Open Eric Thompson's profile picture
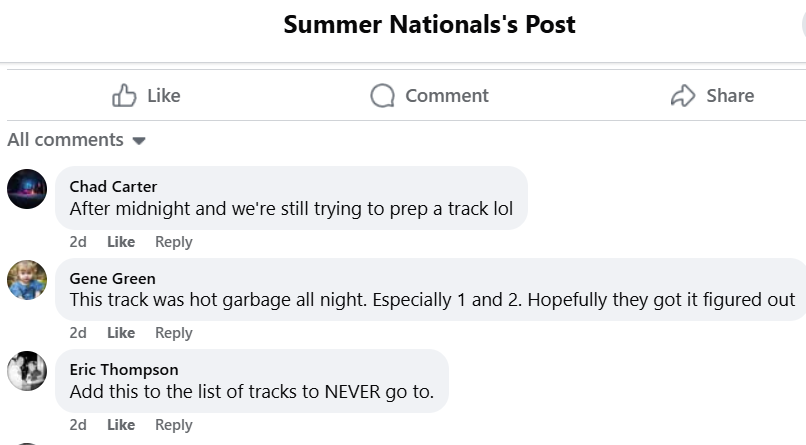Viewport: 806px width, 445px height. point(27,371)
